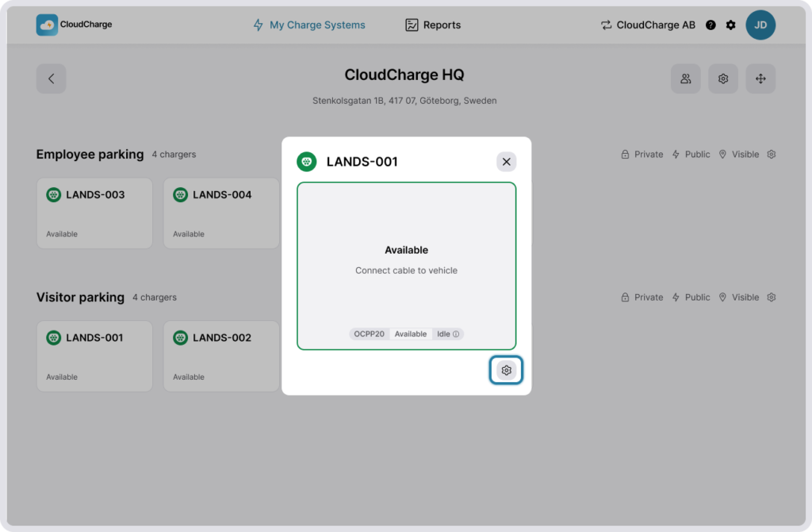Click the Stenkolsgatan address text
This screenshot has width=812, height=532.
pyautogui.click(x=404, y=101)
